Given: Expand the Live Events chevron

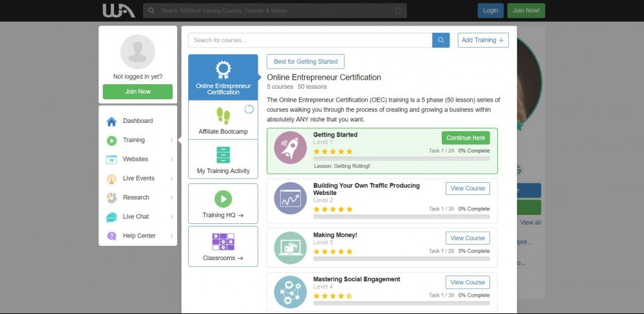Looking at the screenshot, I should [171, 178].
